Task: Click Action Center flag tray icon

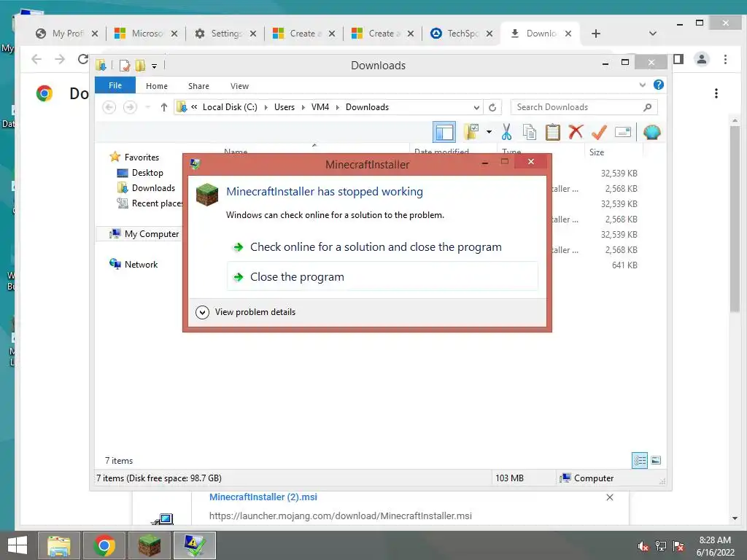Action: tap(678, 545)
